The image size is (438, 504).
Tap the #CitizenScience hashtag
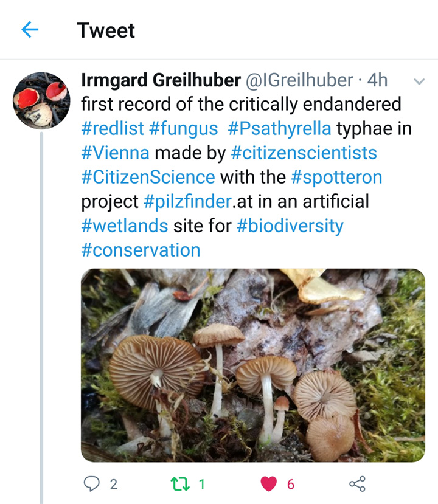click(x=148, y=177)
